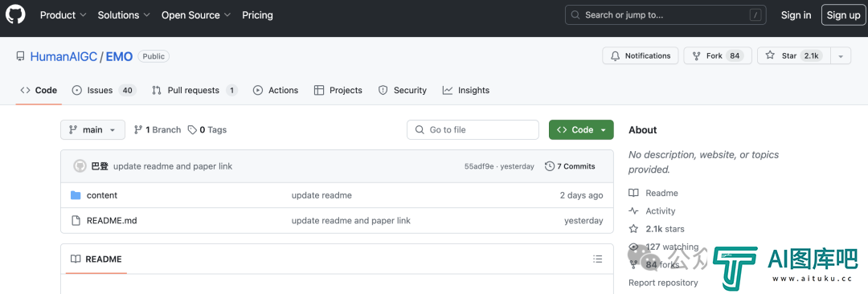This screenshot has width=868, height=294.
Task: Click the Sign up button
Action: 844,15
